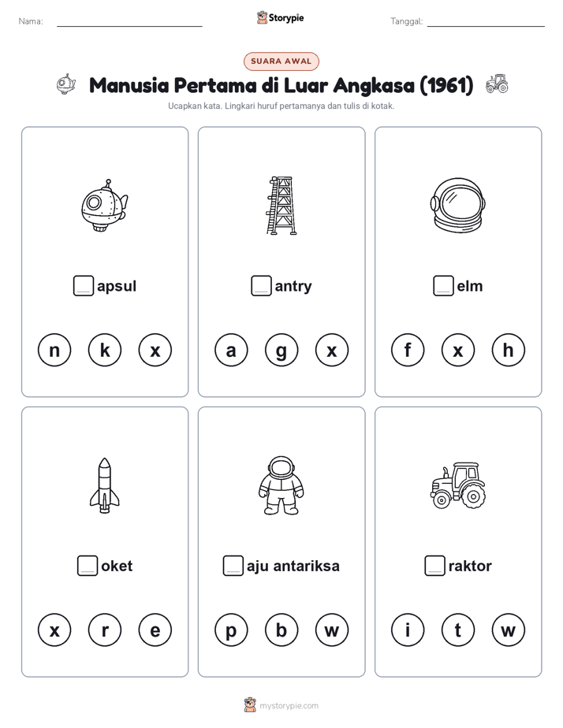Select letter k under apsul
Screen dimensions: 563x728
(105, 350)
